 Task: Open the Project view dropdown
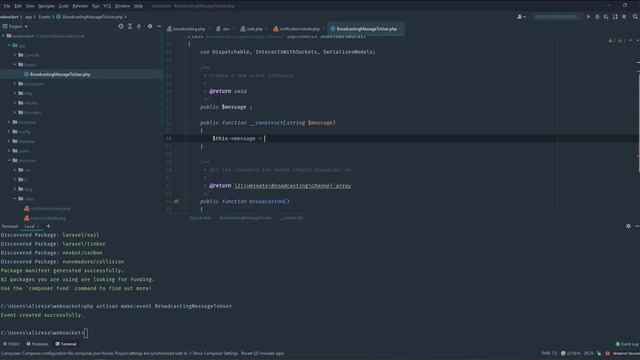(x=16, y=26)
